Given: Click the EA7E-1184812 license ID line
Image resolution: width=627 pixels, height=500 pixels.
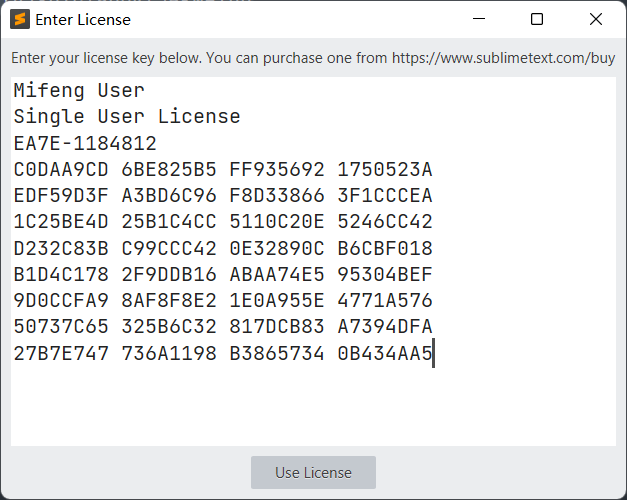Looking at the screenshot, I should [x=85, y=143].
